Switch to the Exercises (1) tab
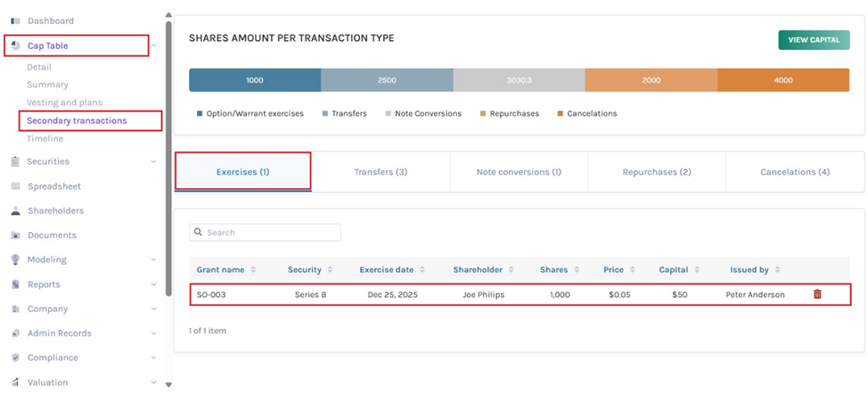The width and height of the screenshot is (868, 396). 243,172
